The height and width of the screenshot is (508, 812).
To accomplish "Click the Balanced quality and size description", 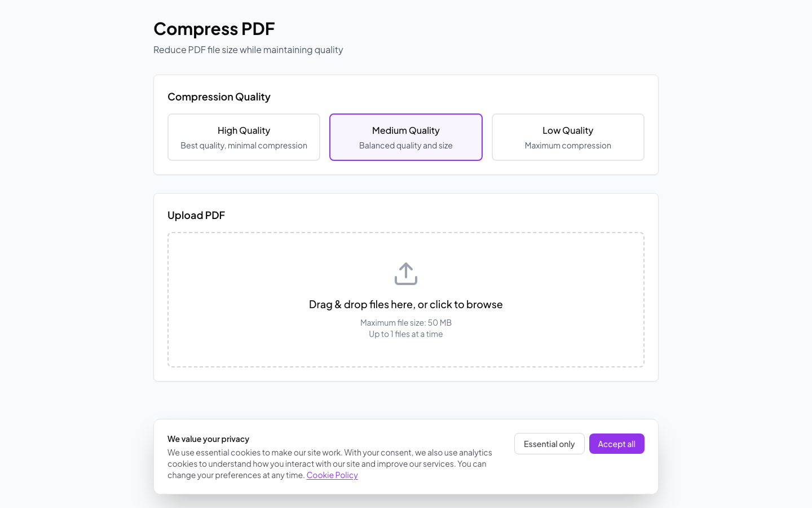I will [405, 145].
